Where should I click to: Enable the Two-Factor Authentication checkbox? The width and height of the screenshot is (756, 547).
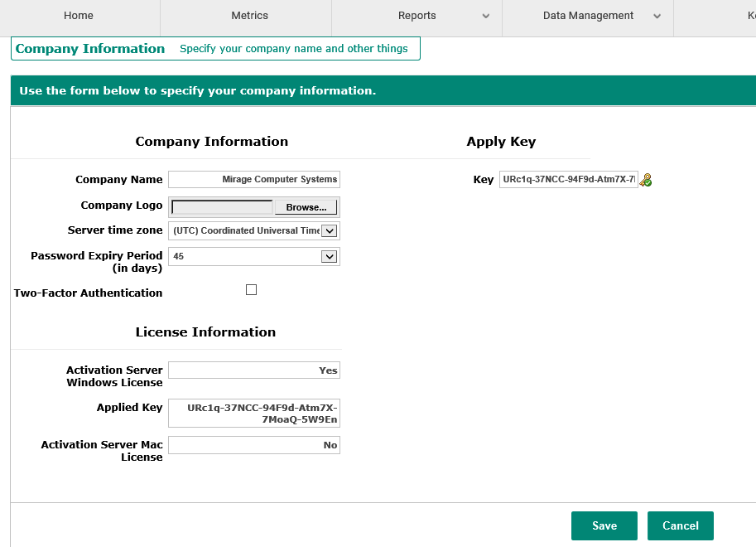tap(252, 290)
